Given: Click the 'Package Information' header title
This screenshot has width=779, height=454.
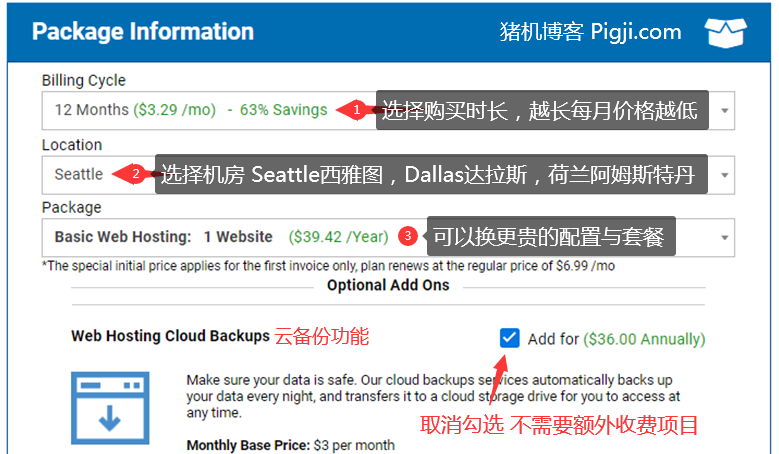Looking at the screenshot, I should click(143, 31).
